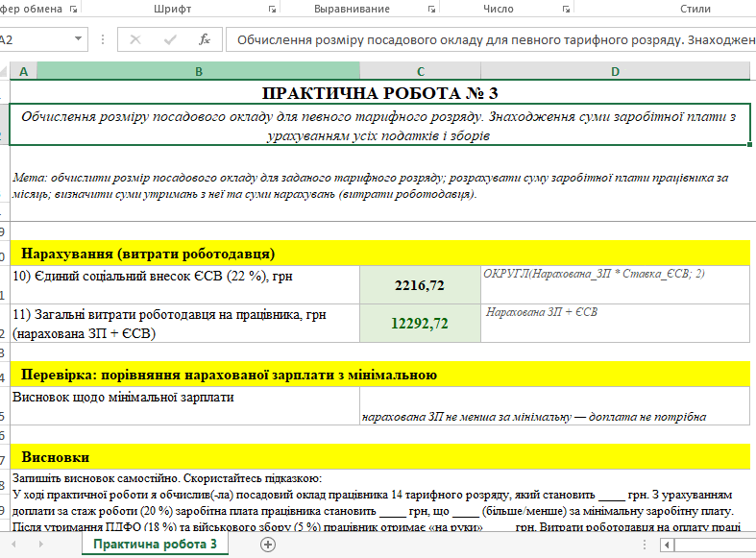Select value cell 12292,72

pyautogui.click(x=420, y=324)
